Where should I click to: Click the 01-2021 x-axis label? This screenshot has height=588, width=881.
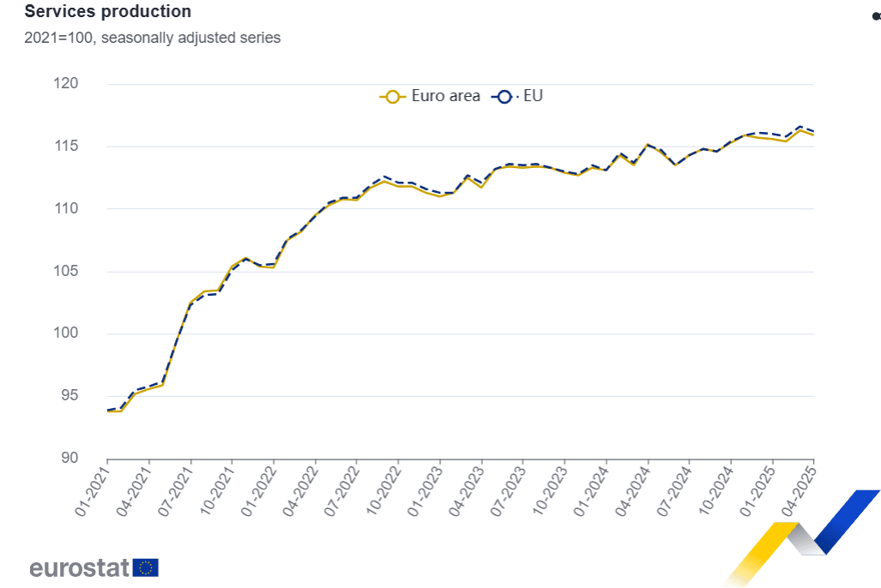pos(94,488)
